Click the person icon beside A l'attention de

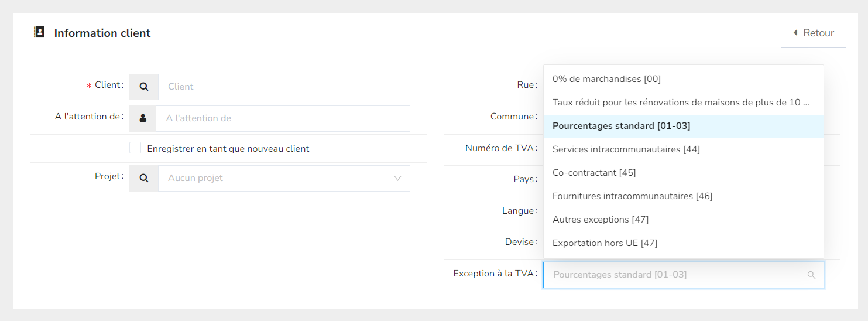click(143, 118)
